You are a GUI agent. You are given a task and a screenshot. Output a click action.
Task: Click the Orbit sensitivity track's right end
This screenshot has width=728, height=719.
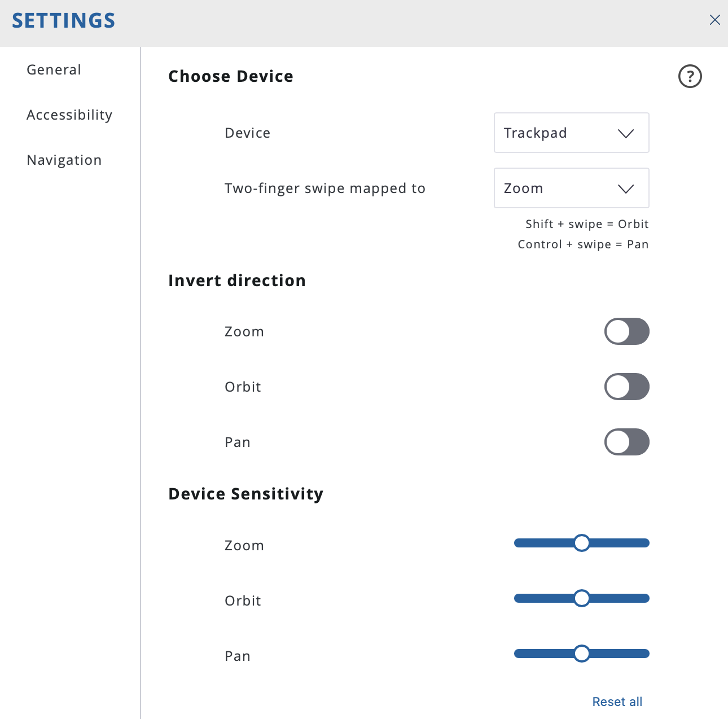[645, 598]
